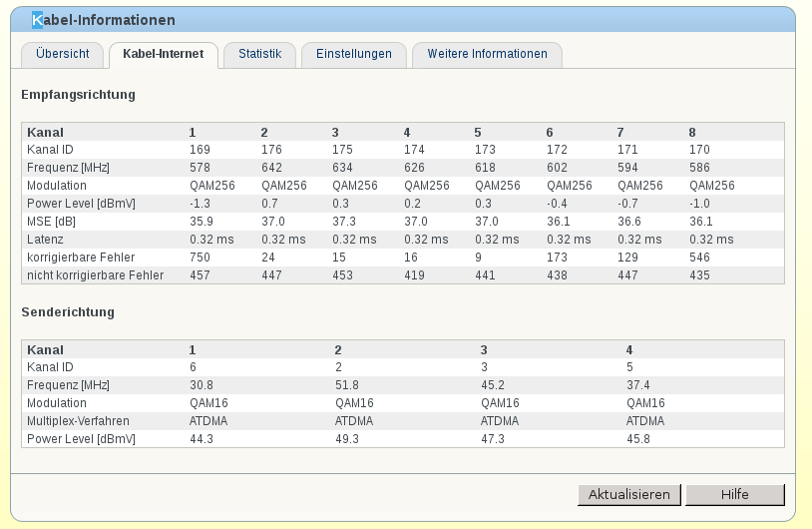Click korrigierbare Fehler value 9

click(x=479, y=258)
